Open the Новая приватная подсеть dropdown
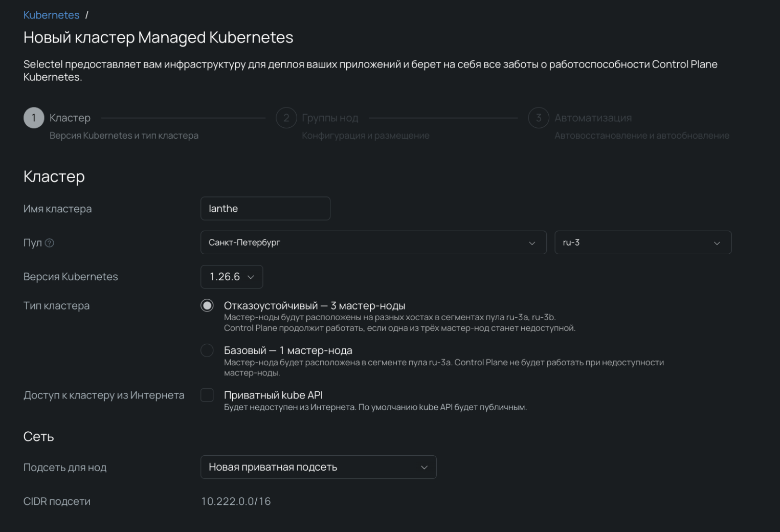 pos(319,467)
